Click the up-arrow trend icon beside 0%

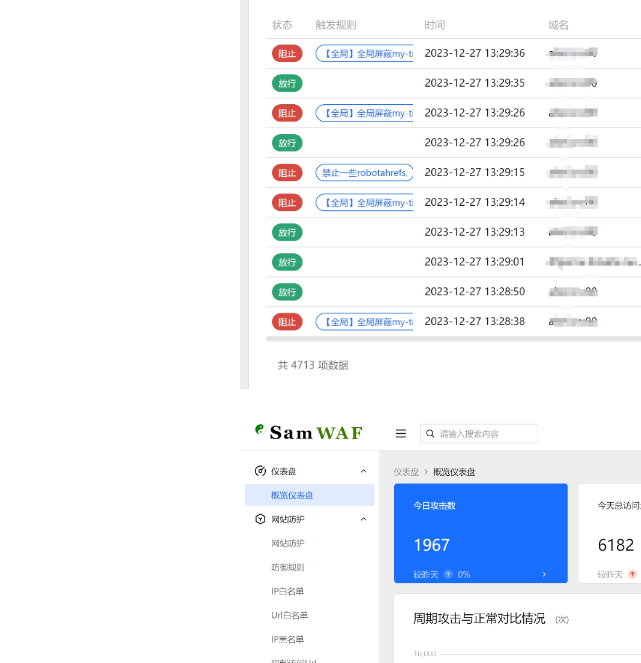[448, 574]
